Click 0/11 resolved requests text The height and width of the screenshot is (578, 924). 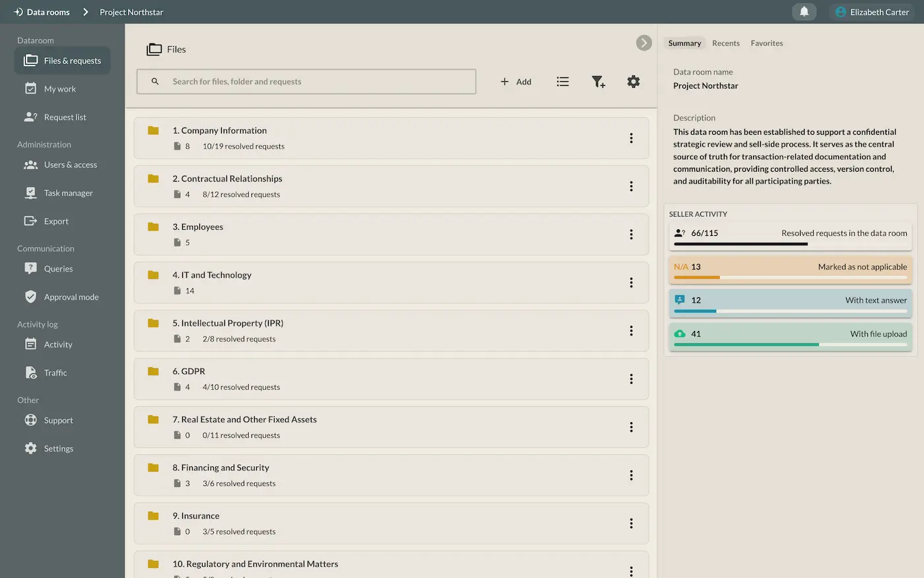click(241, 435)
